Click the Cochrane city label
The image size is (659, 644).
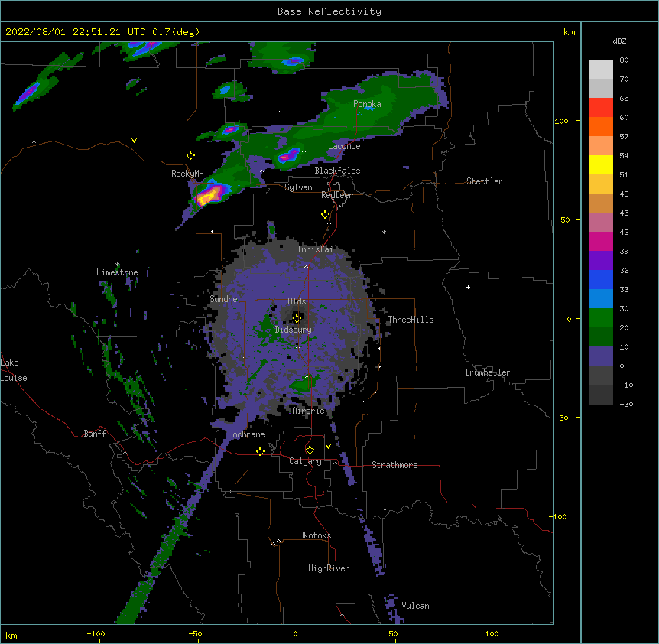tap(246, 434)
